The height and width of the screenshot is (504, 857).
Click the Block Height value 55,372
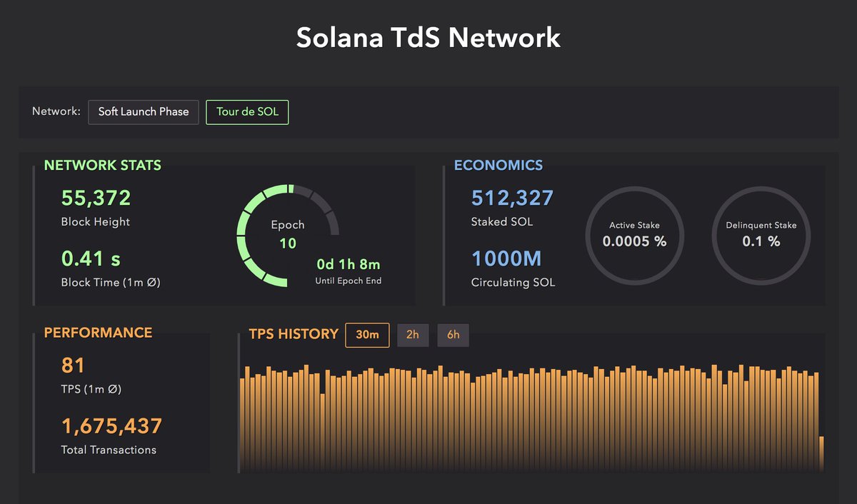tap(96, 198)
